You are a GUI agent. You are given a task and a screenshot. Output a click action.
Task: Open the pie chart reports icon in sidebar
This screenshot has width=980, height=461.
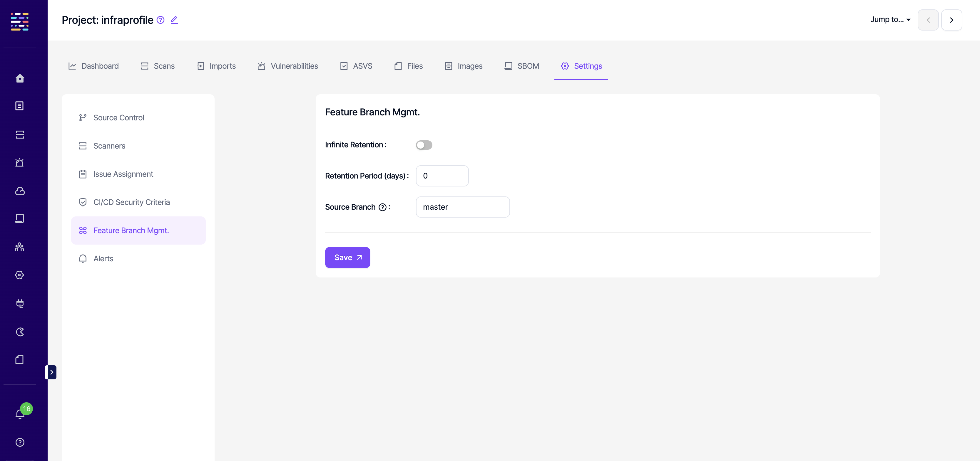pos(20,332)
